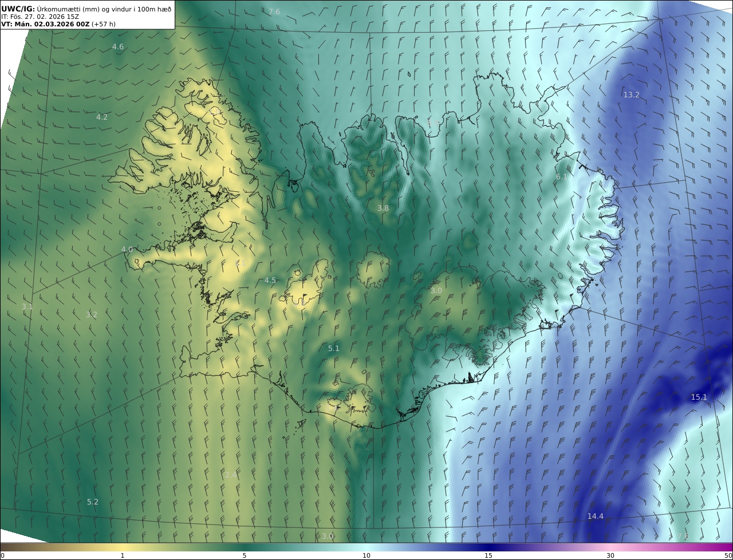Click the (+57 h) forecast offset label
The width and height of the screenshot is (733, 560).
(104, 24)
